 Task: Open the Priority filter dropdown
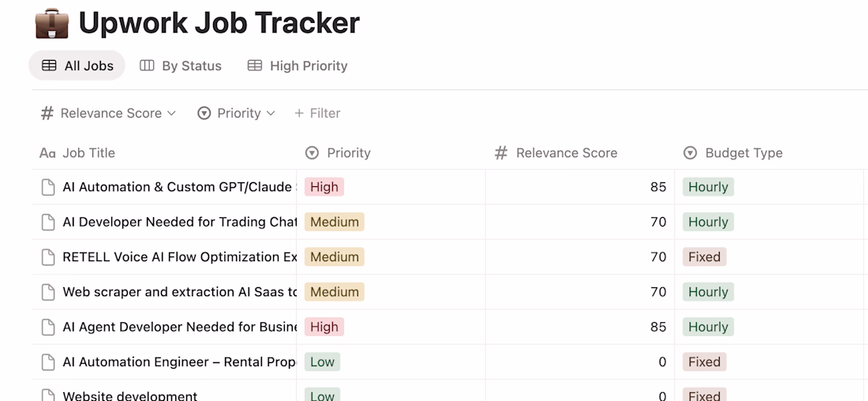[236, 114]
